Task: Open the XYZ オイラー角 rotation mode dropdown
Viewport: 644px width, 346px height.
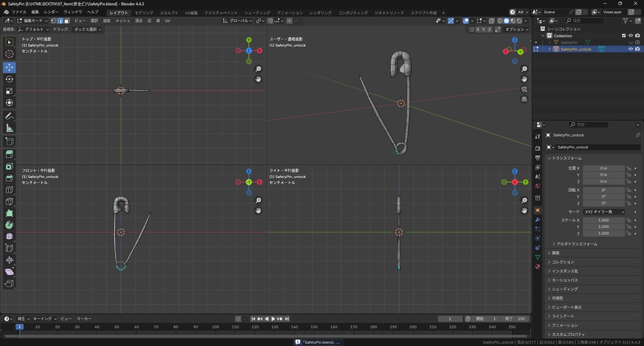Action: click(604, 211)
